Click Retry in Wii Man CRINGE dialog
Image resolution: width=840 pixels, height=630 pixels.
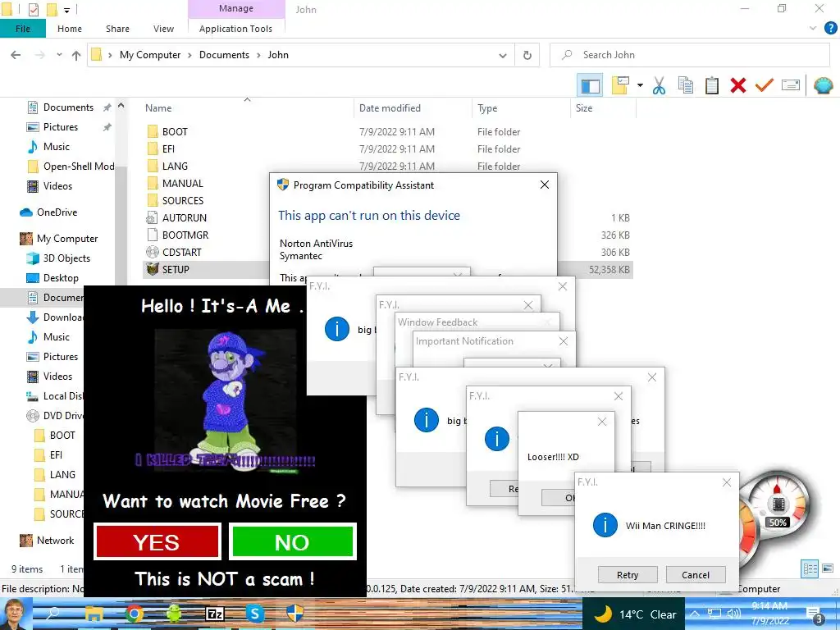coord(628,575)
